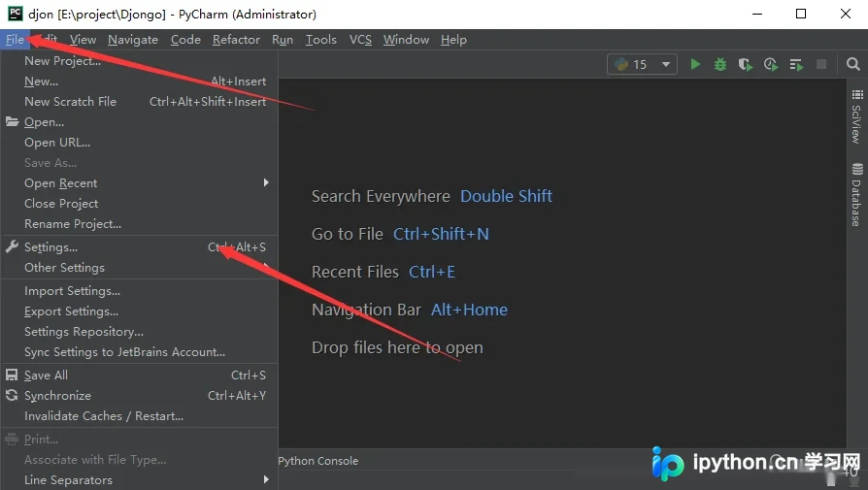The height and width of the screenshot is (490, 868).
Task: Choose New Project... menu entry
Action: click(140, 61)
